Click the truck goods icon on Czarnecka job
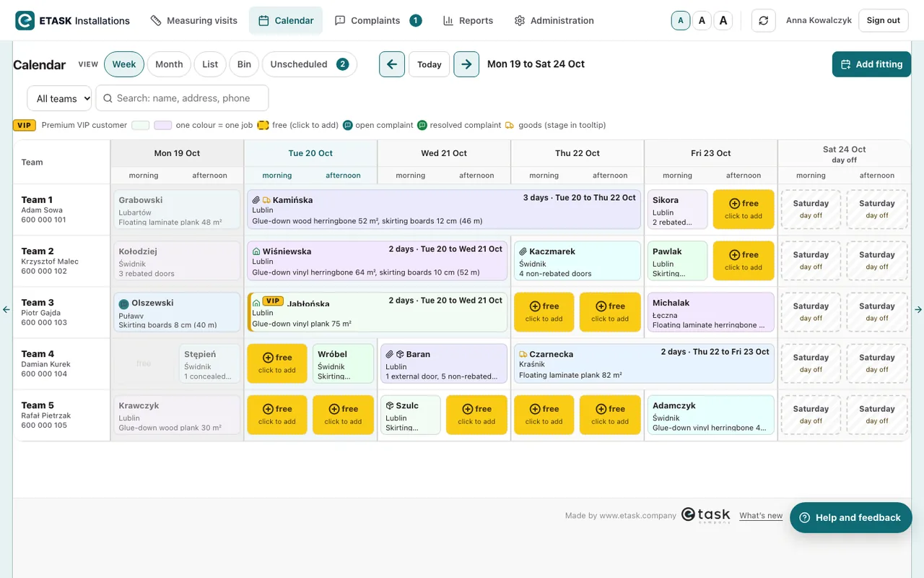Image resolution: width=924 pixels, height=578 pixels. click(x=523, y=354)
